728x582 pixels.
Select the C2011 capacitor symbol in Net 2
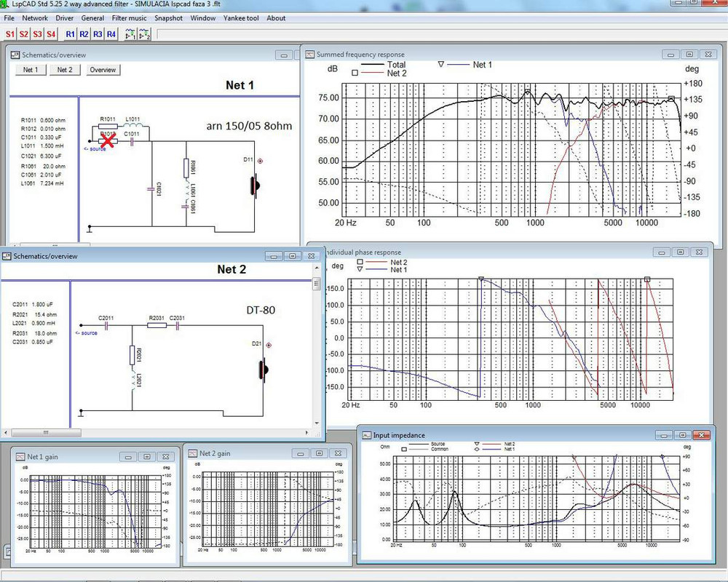[x=106, y=325]
